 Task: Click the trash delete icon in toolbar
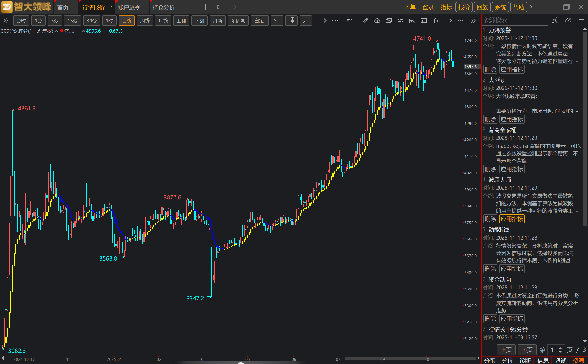[437, 21]
